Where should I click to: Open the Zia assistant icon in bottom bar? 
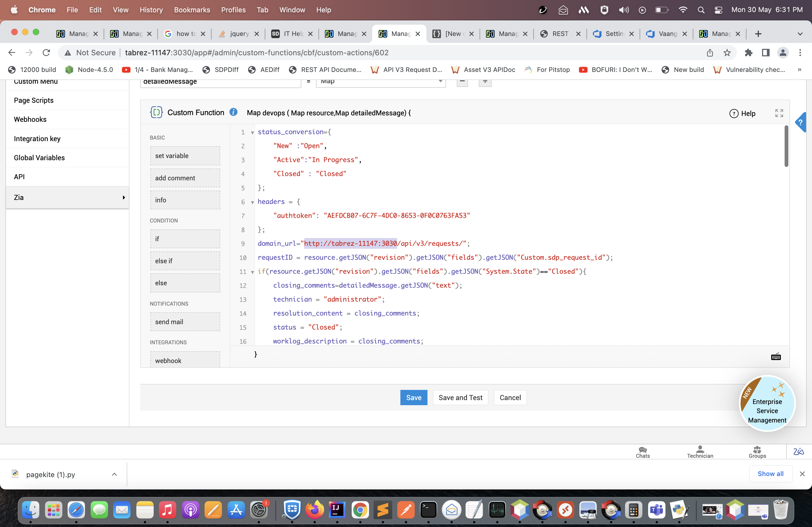(798, 452)
